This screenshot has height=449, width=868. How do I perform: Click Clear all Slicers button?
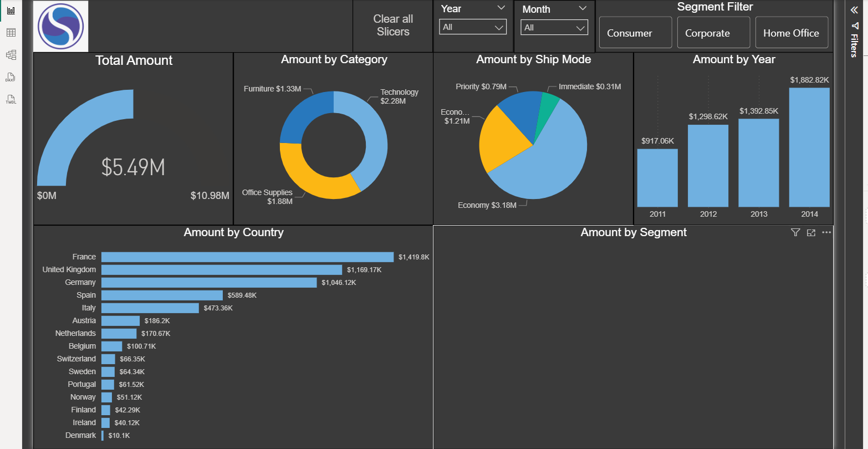(393, 25)
